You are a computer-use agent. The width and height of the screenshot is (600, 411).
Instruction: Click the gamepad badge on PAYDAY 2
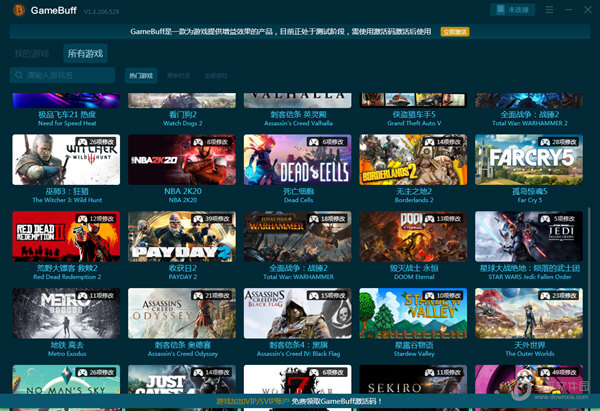pos(212,219)
